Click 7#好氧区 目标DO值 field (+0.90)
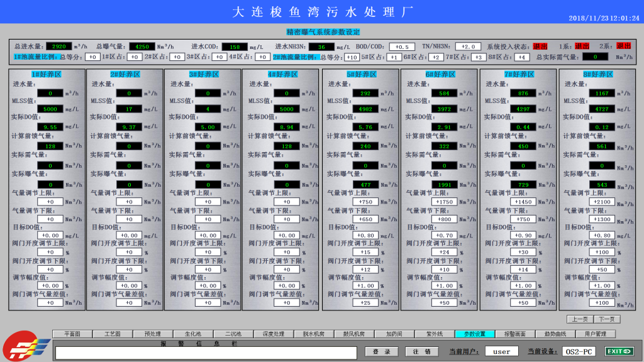 point(523,236)
